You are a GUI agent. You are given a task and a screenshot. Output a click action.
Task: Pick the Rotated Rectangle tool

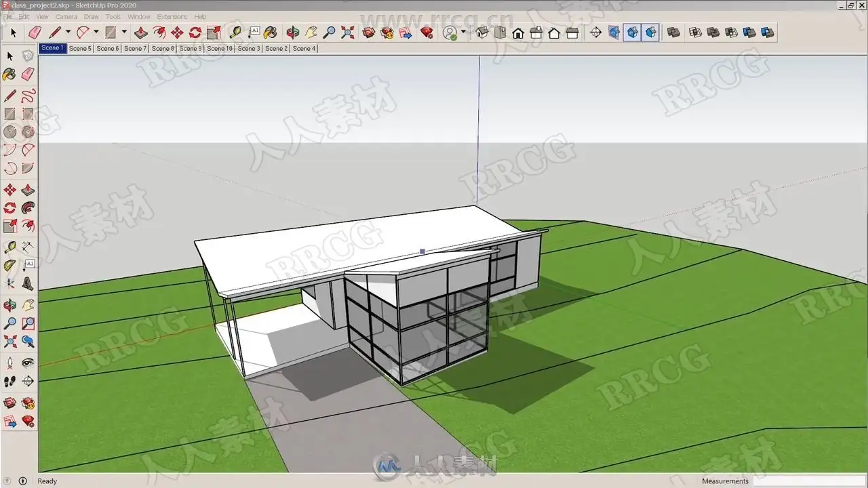[x=28, y=114]
